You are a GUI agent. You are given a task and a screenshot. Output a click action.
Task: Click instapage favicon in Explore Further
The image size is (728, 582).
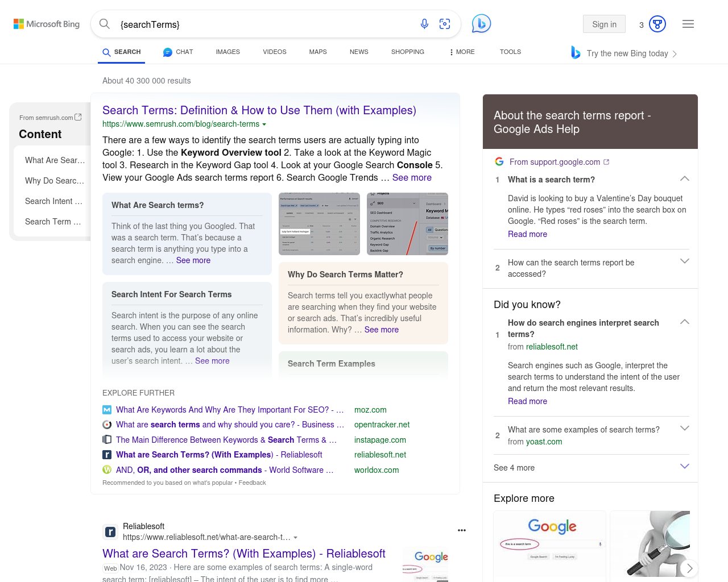(x=107, y=439)
